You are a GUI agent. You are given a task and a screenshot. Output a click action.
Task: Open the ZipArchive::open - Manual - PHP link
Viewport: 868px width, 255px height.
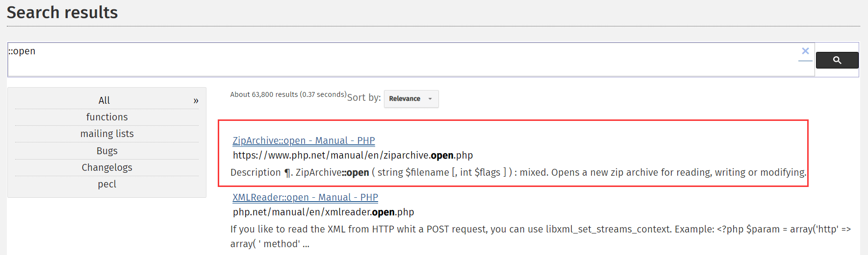(x=304, y=141)
